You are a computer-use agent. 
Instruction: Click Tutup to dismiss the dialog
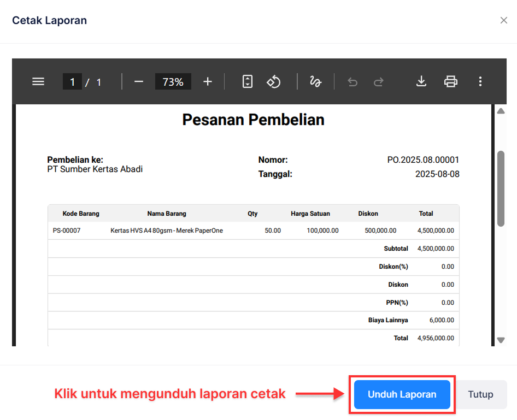[x=480, y=394]
